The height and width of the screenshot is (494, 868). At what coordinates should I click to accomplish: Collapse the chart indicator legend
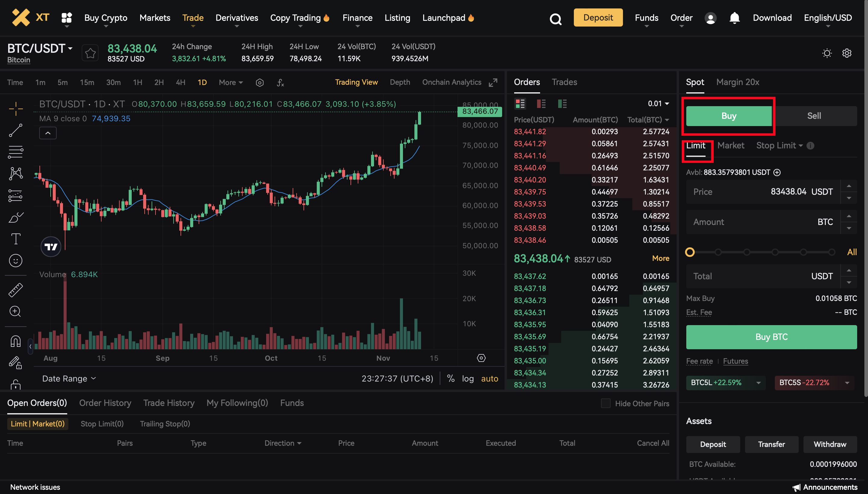[48, 133]
